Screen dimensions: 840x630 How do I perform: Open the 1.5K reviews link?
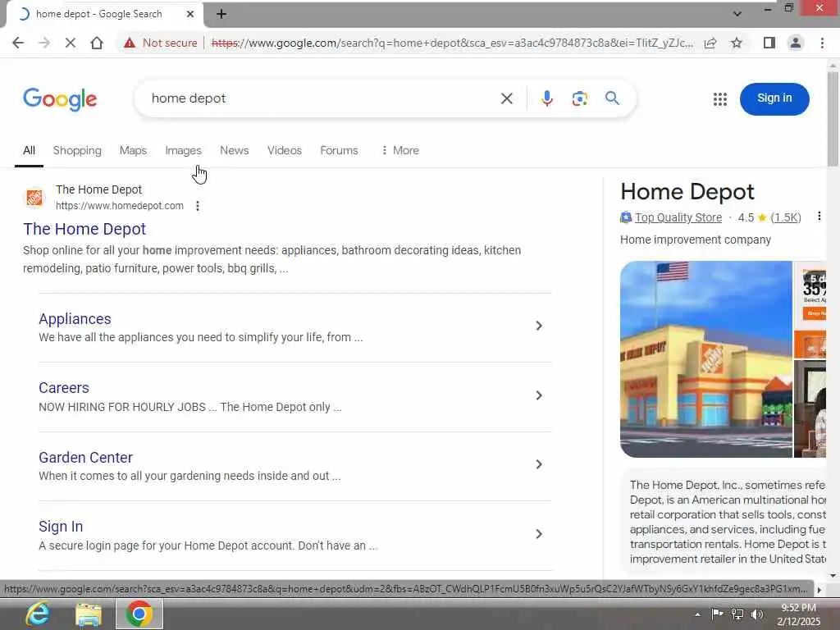point(786,217)
